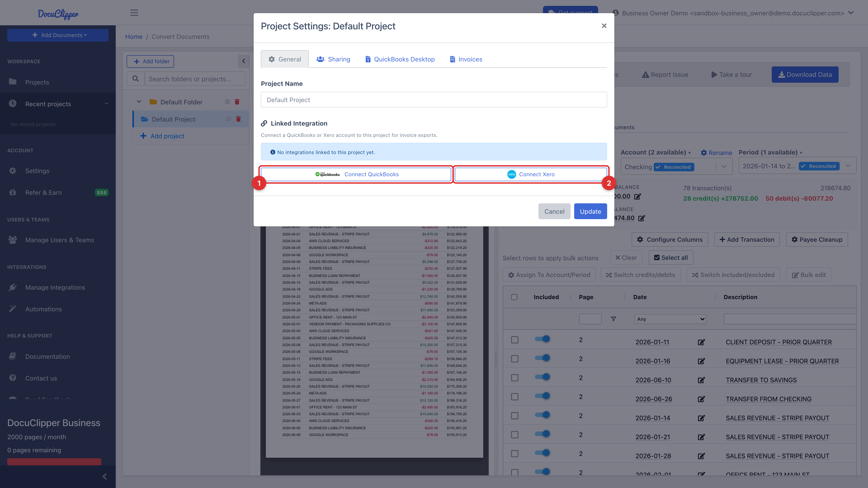
Task: Edit the starting balance pencil icon
Action: pyautogui.click(x=637, y=196)
